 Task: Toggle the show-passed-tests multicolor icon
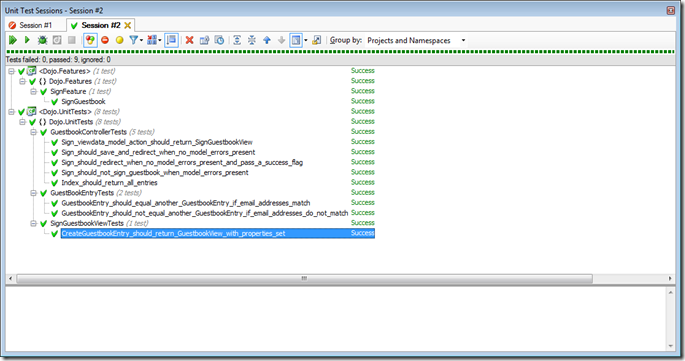click(90, 40)
